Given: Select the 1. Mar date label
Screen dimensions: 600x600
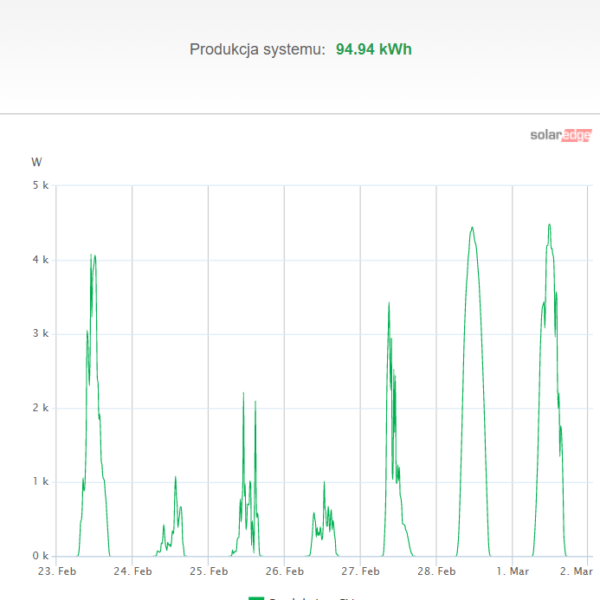Looking at the screenshot, I should coord(512,572).
